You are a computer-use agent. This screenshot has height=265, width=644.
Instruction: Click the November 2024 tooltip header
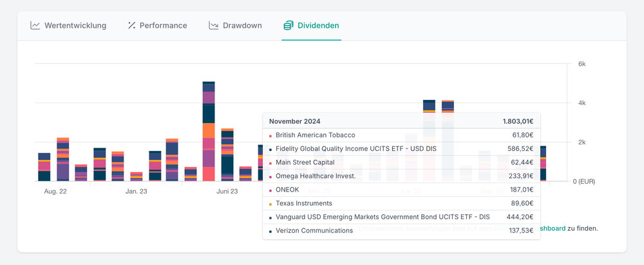[x=401, y=121]
